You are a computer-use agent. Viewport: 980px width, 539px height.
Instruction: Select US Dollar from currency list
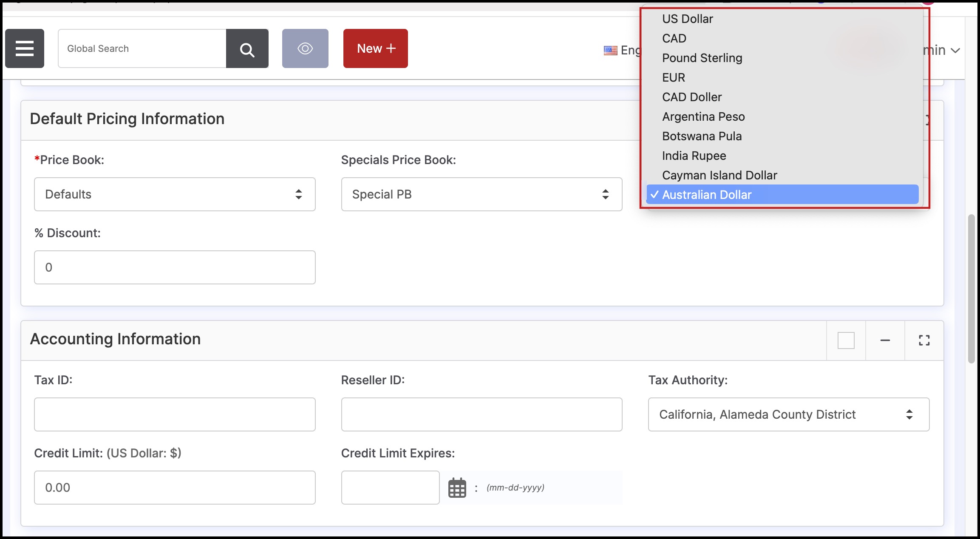[x=687, y=19]
